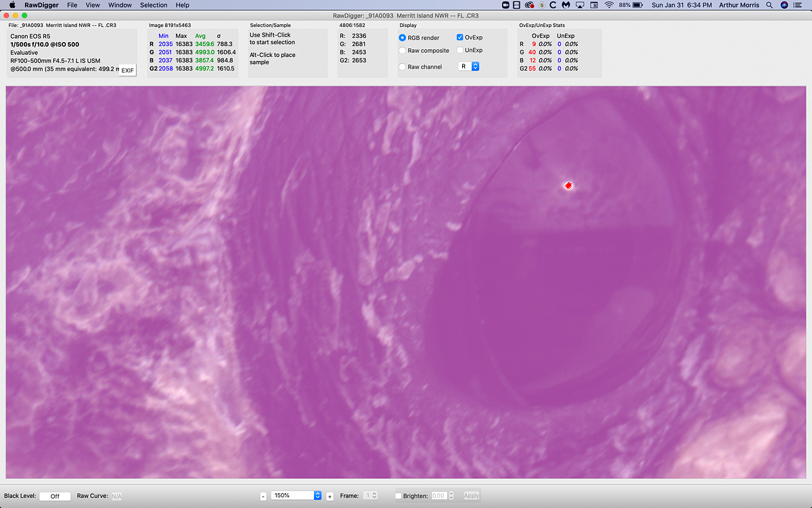Open the Malwarebytes menu bar icon
The width and height of the screenshot is (812, 508).
(566, 5)
